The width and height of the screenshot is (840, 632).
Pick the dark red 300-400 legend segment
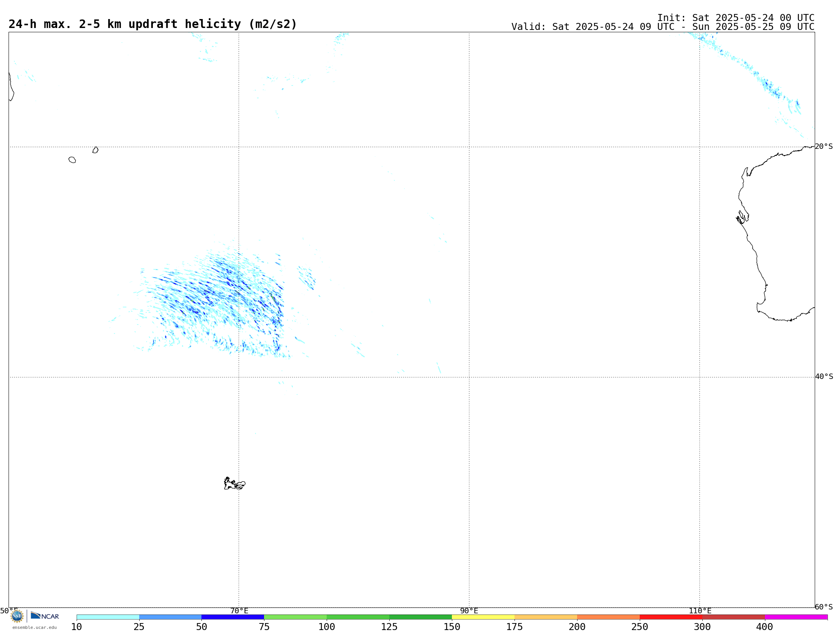tap(734, 617)
